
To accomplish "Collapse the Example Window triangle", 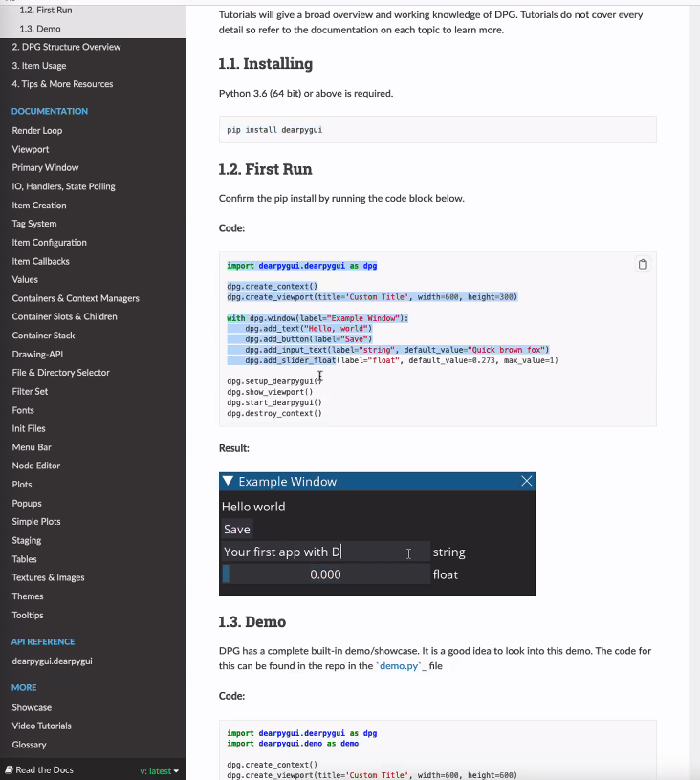I will point(228,481).
